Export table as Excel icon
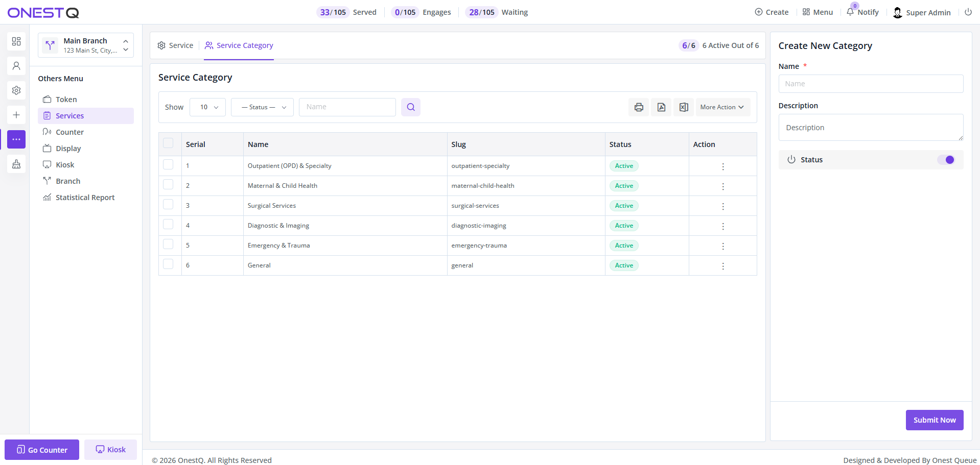The image size is (980, 465). click(684, 107)
